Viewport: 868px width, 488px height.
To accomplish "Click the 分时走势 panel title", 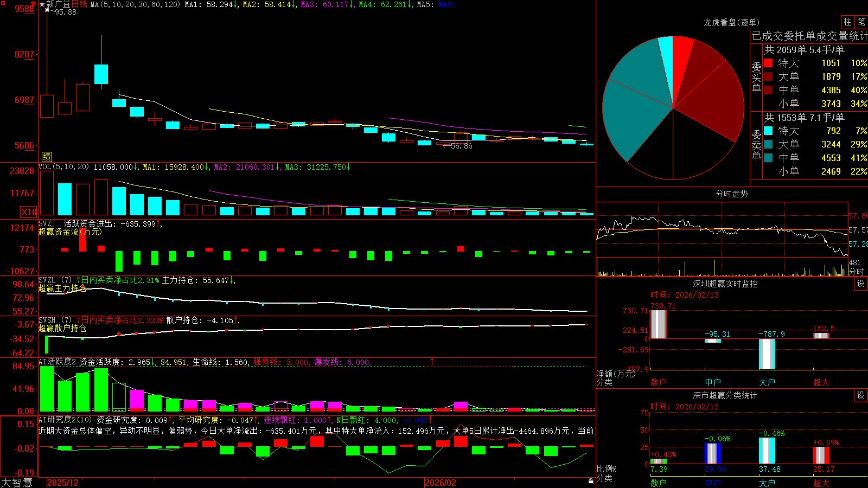I will (x=731, y=194).
